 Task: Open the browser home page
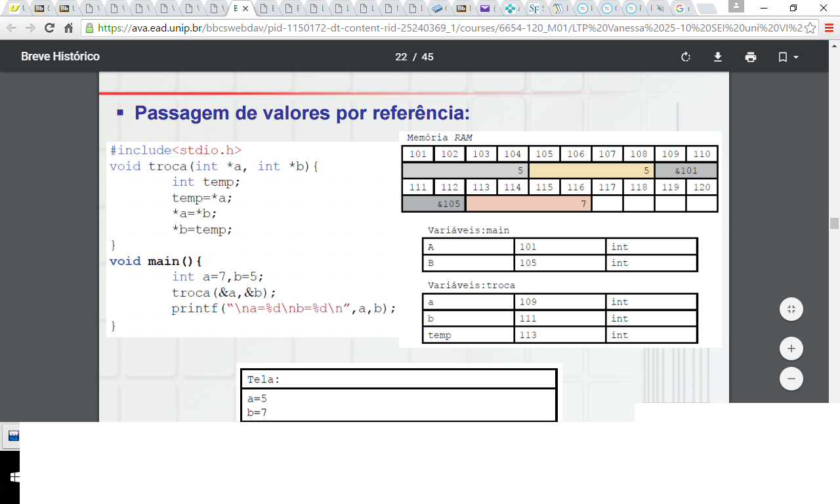pos(68,28)
